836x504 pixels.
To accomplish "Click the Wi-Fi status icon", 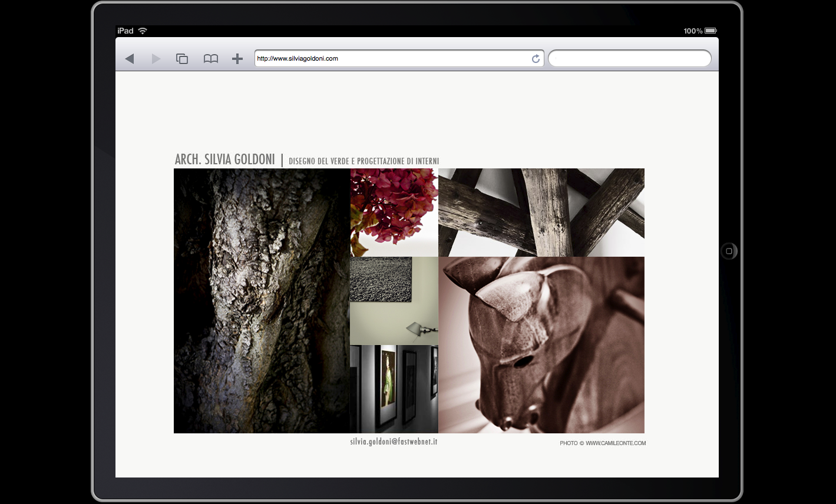I will (x=143, y=31).
